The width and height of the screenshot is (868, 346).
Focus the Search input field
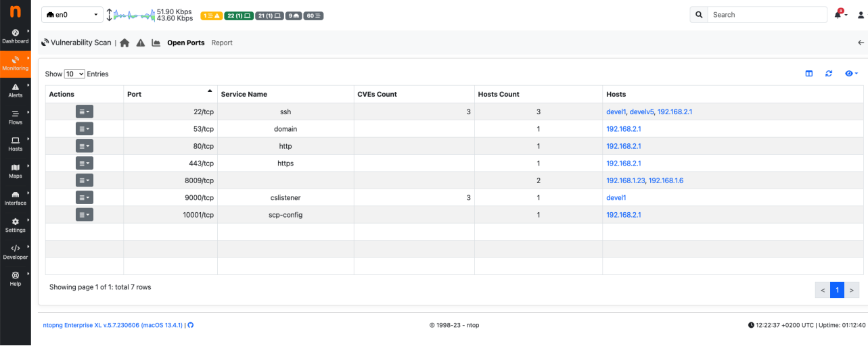point(767,15)
